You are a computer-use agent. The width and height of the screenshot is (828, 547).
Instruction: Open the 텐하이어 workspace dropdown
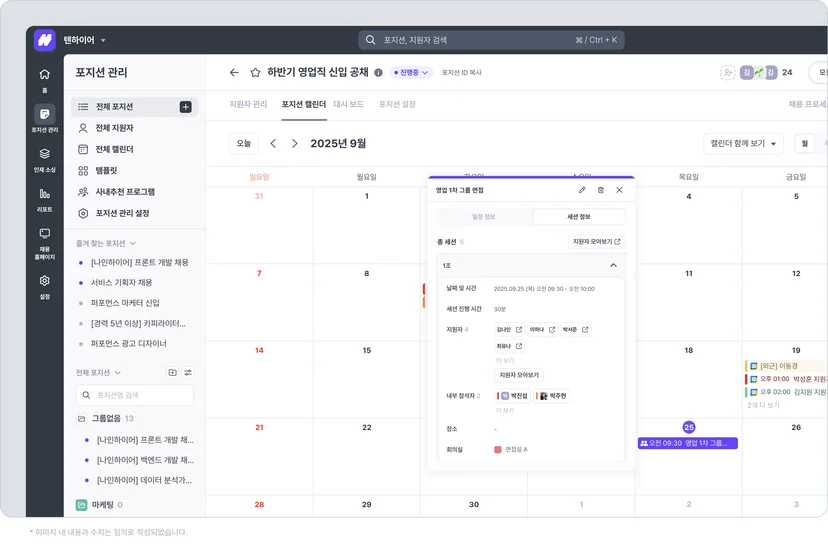[x=84, y=40]
